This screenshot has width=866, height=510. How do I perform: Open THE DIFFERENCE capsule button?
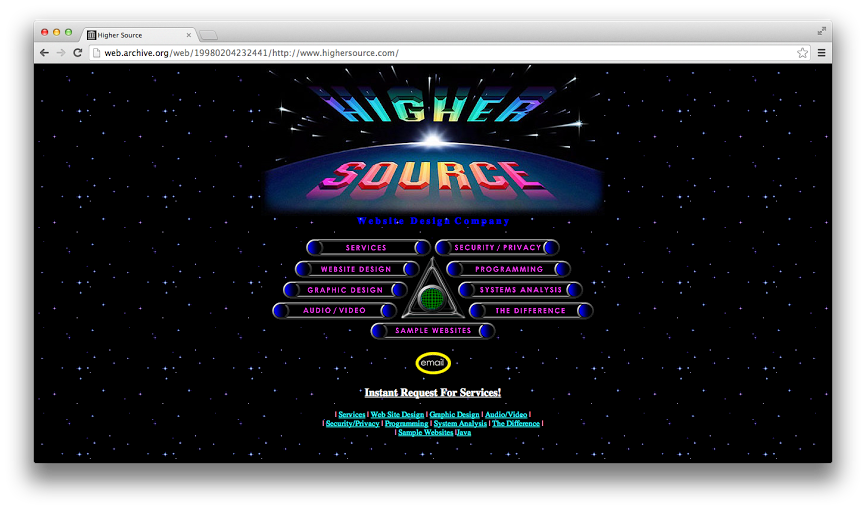coord(531,311)
